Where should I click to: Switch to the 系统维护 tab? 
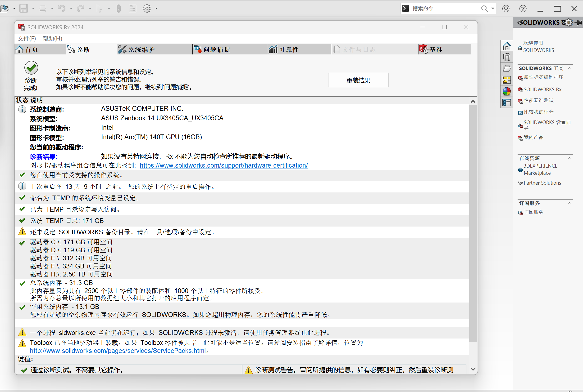tap(155, 49)
